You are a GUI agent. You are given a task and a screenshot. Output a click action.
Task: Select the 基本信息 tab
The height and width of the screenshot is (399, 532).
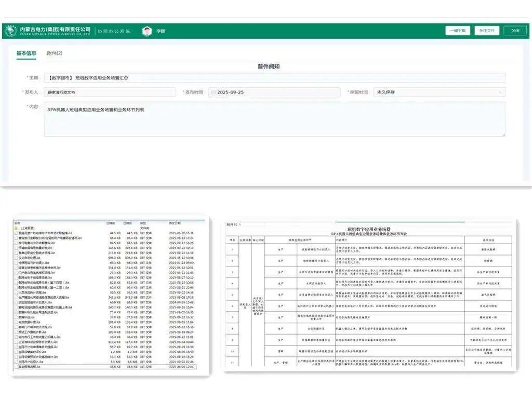coord(26,54)
